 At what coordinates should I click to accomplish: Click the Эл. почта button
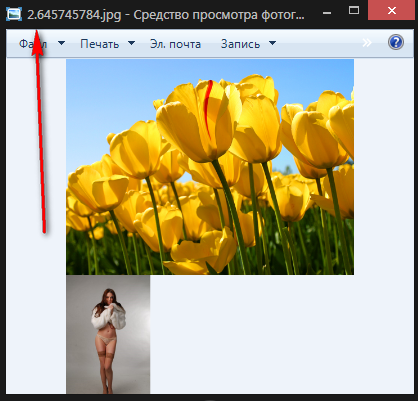175,44
